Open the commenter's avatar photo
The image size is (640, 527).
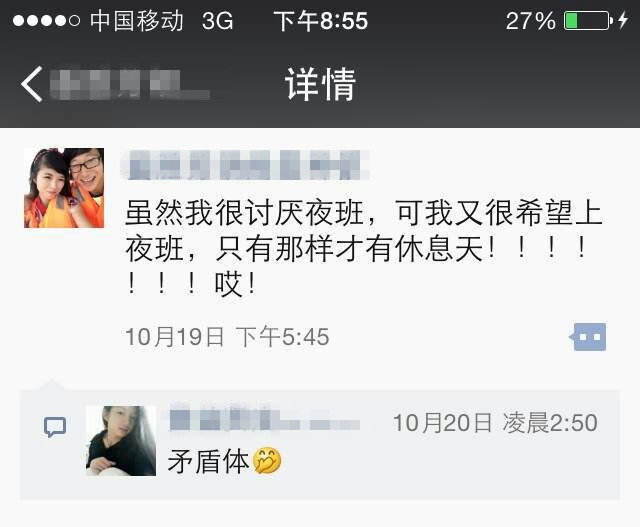[x=121, y=441]
